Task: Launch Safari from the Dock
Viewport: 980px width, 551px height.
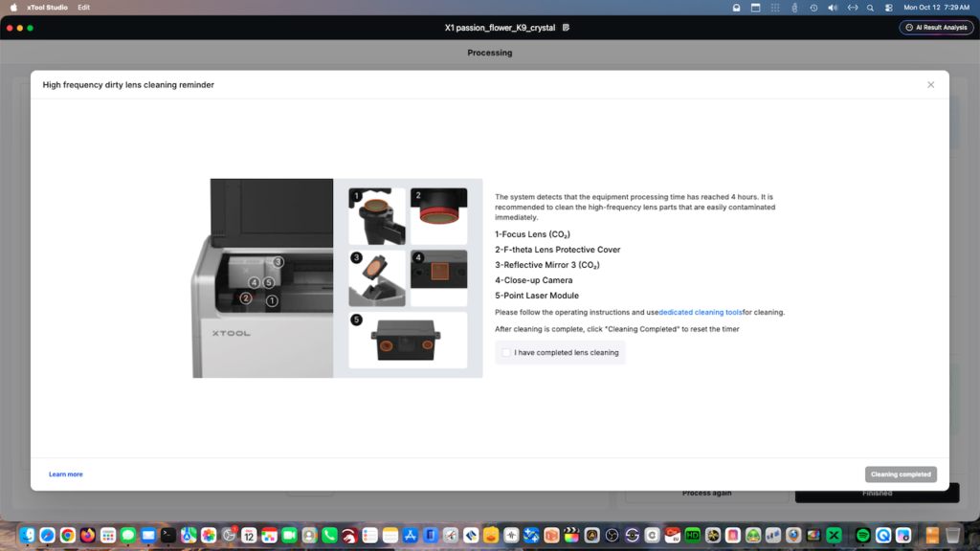Action: tap(48, 536)
